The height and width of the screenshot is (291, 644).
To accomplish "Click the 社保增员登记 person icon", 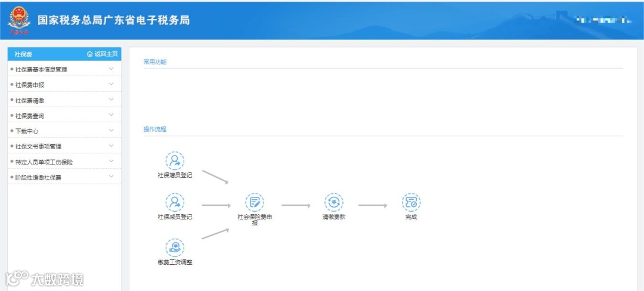I will pos(175,160).
